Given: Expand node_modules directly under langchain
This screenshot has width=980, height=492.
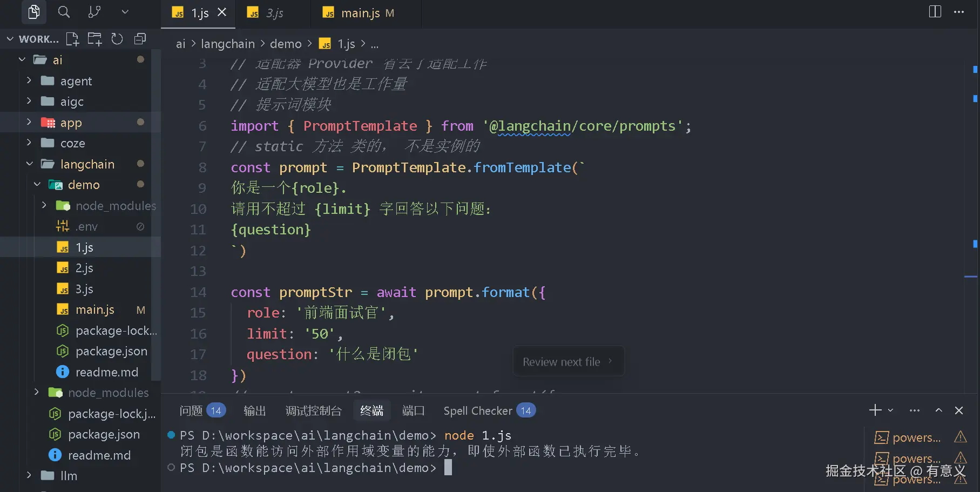Looking at the screenshot, I should (x=37, y=392).
